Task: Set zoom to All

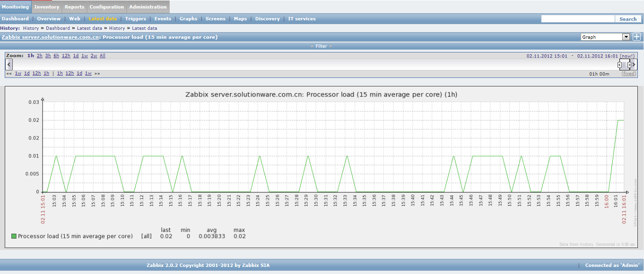Action: coord(103,56)
